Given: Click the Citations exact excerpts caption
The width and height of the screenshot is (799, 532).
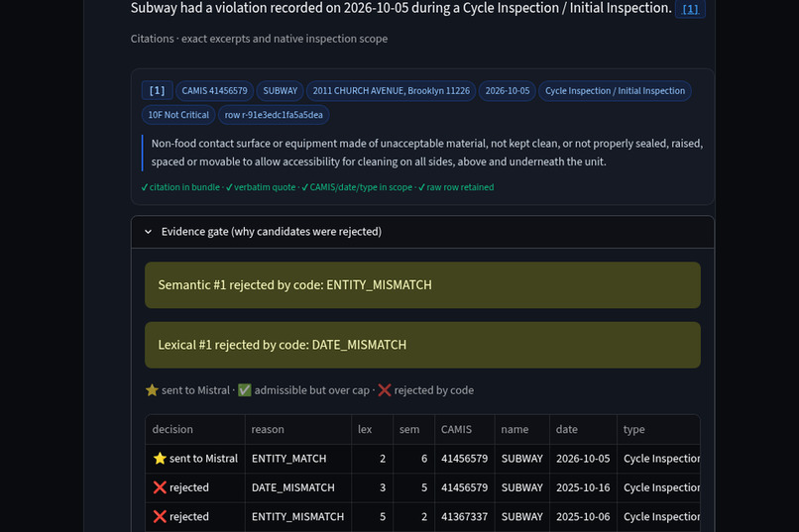Looking at the screenshot, I should point(259,39).
